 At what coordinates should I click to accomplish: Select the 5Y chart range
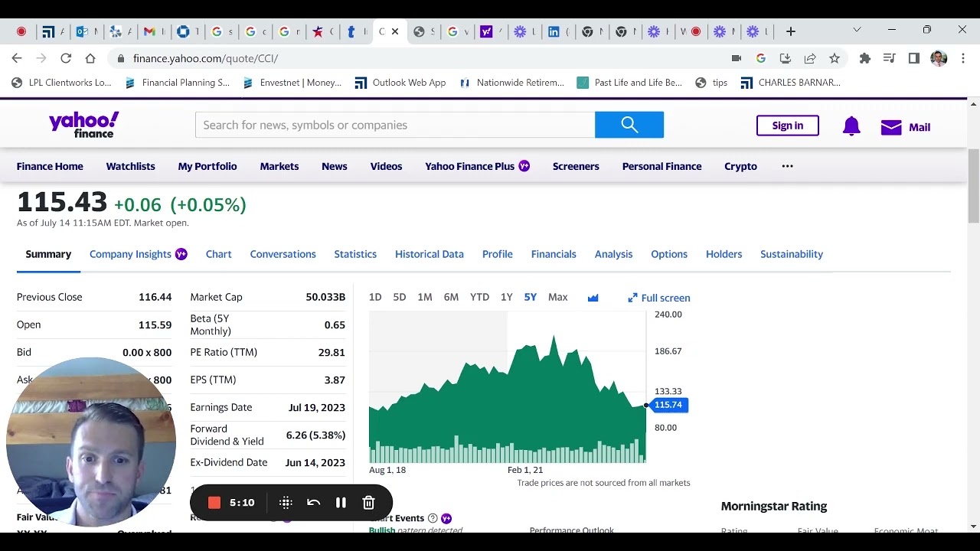tap(531, 298)
